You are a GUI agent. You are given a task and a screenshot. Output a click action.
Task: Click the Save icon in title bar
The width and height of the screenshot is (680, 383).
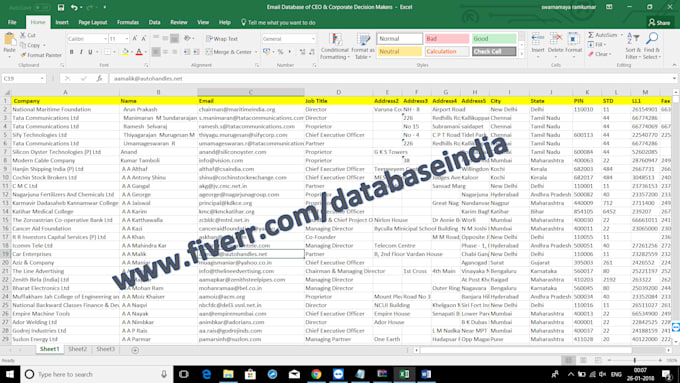pos(61,7)
